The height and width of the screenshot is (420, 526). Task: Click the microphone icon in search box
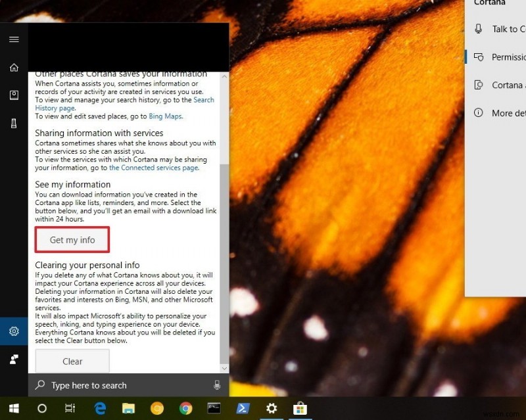(217, 385)
